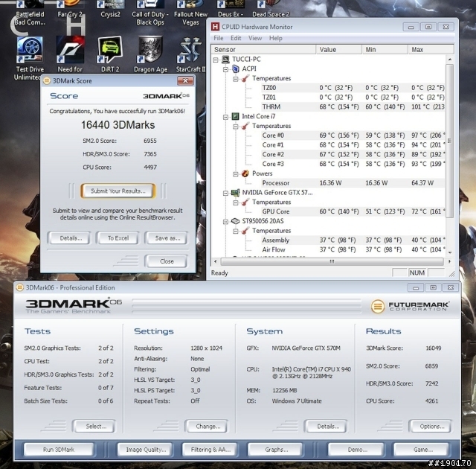The image size is (476, 469).
Task: Open the File menu in Hardware Monitor
Action: [x=218, y=38]
